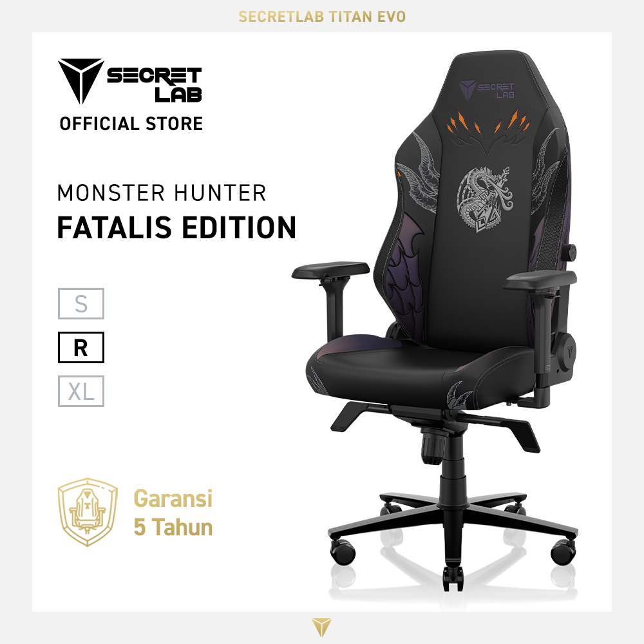Click the MONSTER HUNTER heading text
Image resolution: width=644 pixels, height=644 pixels.
162,193
